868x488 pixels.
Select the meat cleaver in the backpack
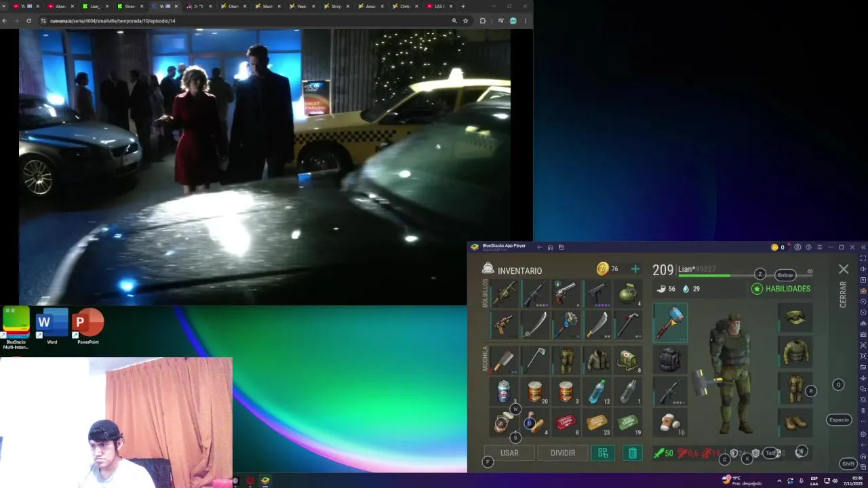[x=504, y=361]
